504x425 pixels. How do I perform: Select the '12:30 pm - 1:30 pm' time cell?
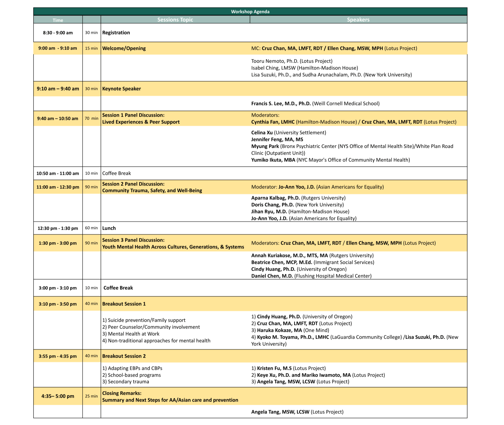(58, 228)
